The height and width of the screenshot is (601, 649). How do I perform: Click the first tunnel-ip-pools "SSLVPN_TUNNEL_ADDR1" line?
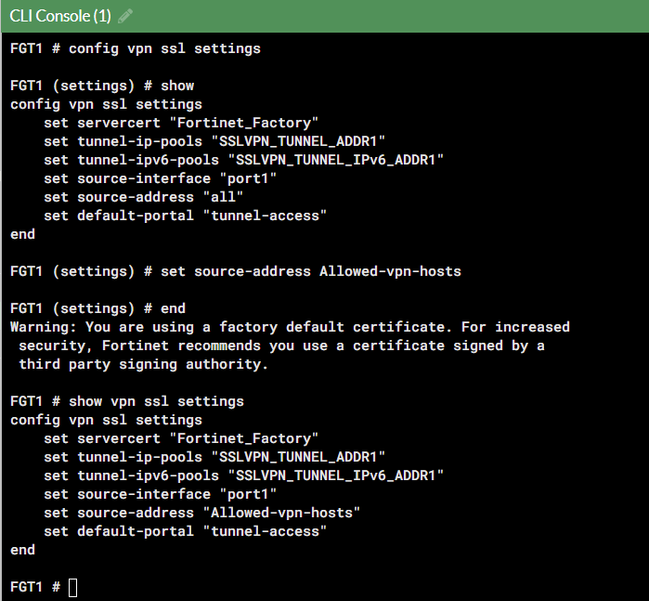215,141
